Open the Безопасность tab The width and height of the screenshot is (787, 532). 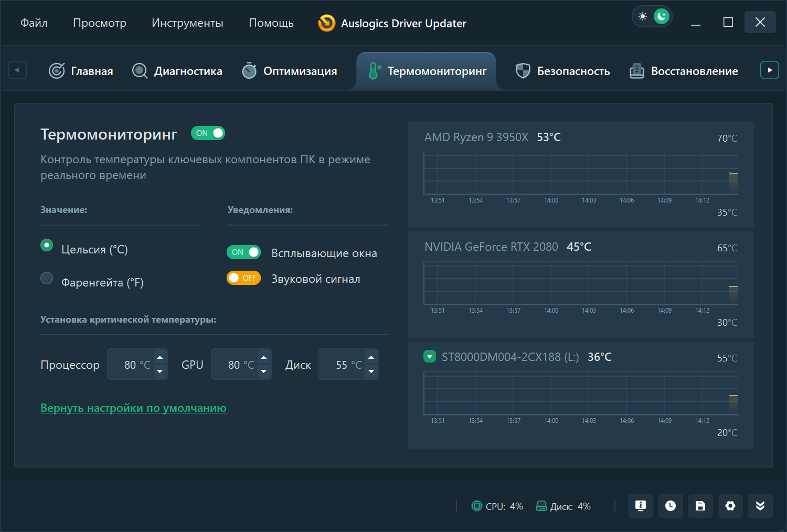click(563, 71)
